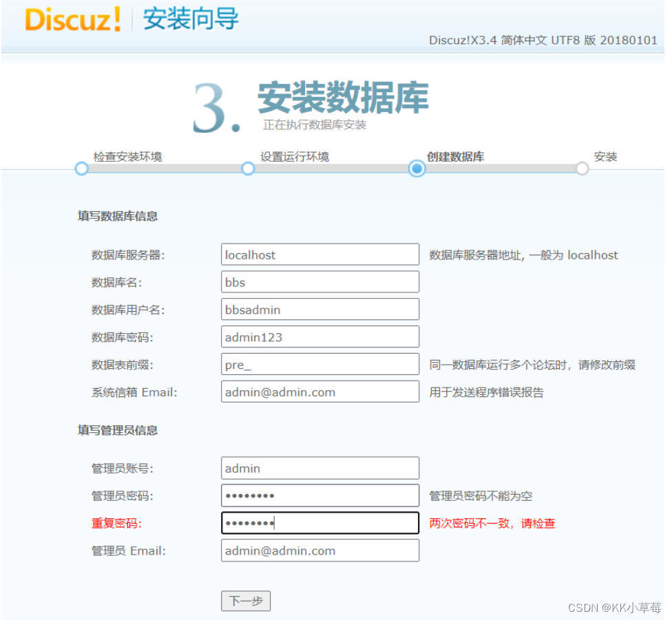Image resolution: width=672 pixels, height=620 pixels.
Task: Click the 管理员 Email label
Action: click(x=129, y=550)
